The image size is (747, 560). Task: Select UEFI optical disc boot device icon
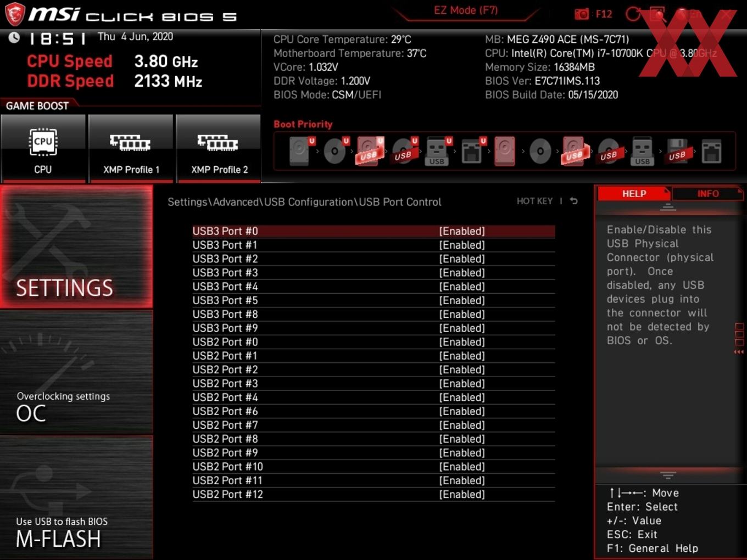[x=336, y=151]
